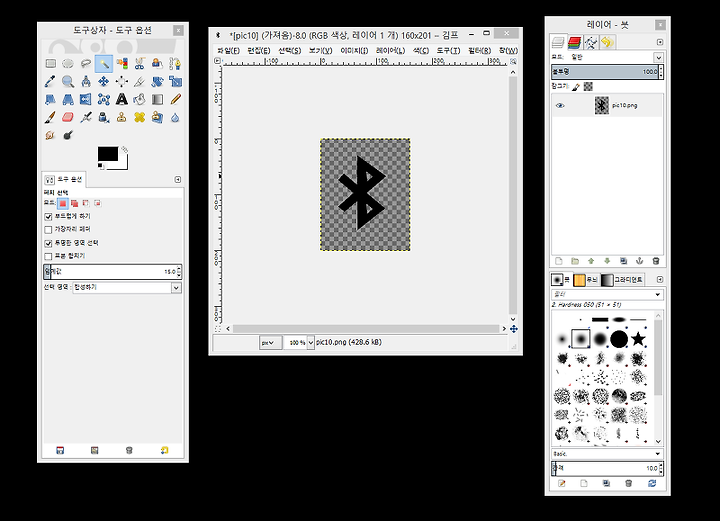Select the Ellipse Select tool
Screen dimensions: 720x521
pos(68,63)
